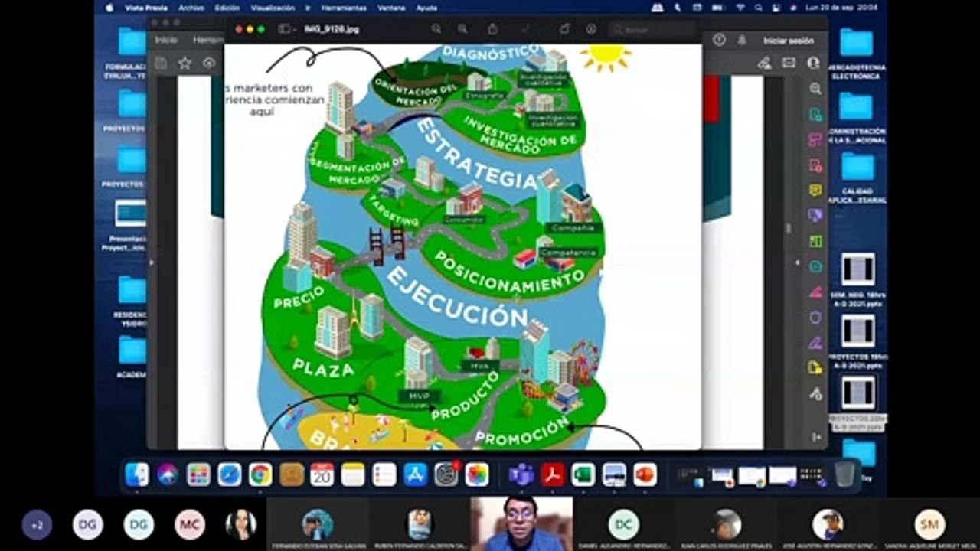Click Iniciar sesión in the Acrobat window
980x551 pixels.
click(x=789, y=40)
